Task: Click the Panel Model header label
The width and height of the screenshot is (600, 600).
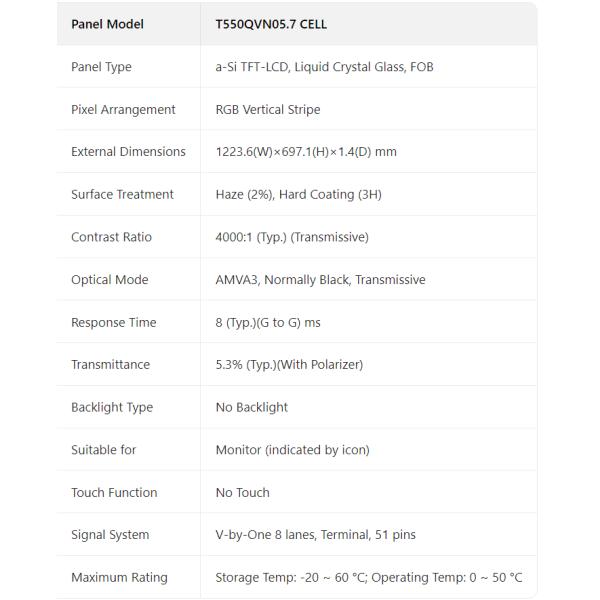Action: 107,24
